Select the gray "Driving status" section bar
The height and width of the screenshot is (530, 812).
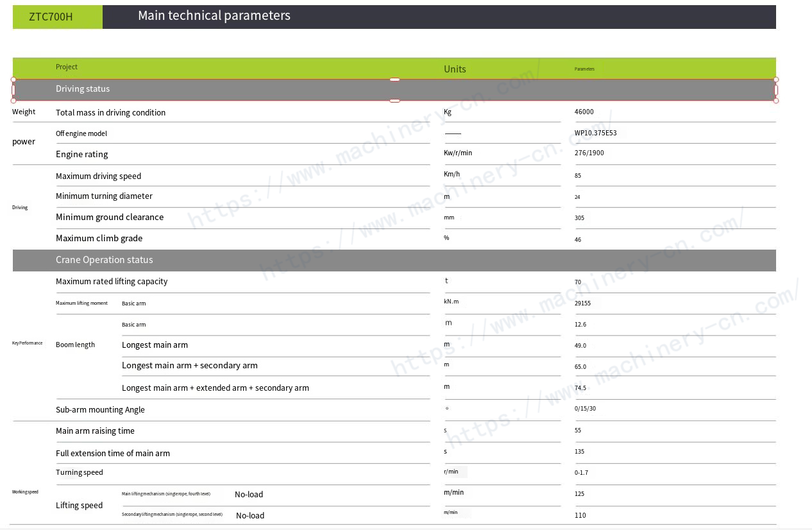point(394,90)
